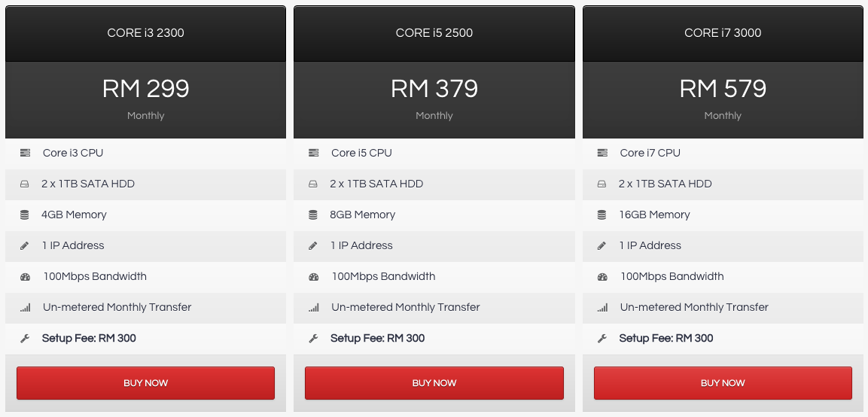Click Un-metered Monthly Transfer in Core i3 plan
This screenshot has width=868, height=417.
[x=117, y=307]
